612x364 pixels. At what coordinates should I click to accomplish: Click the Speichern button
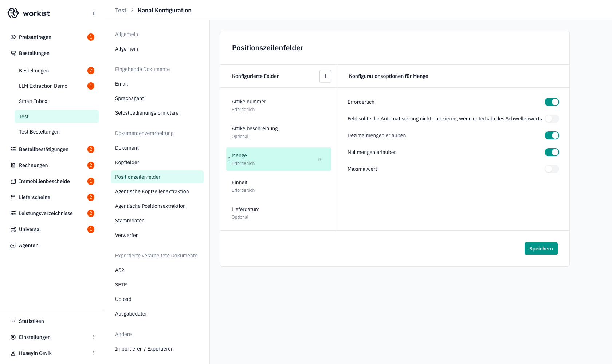point(541,249)
